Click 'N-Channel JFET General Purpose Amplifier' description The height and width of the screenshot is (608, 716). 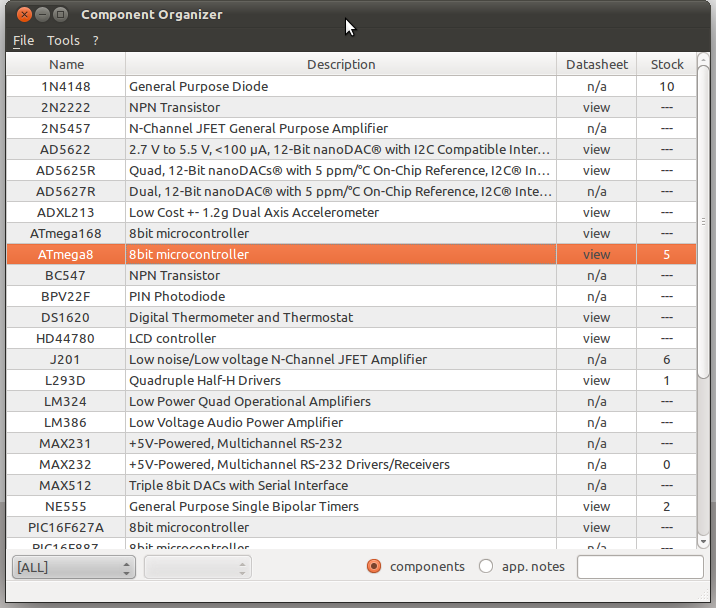click(x=258, y=129)
